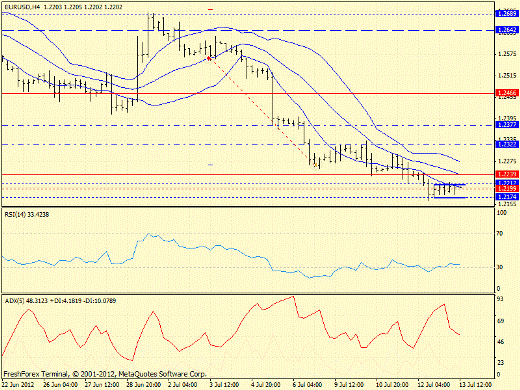Click the ADX scale value 69
This screenshot has height=390, width=520.
(x=500, y=321)
